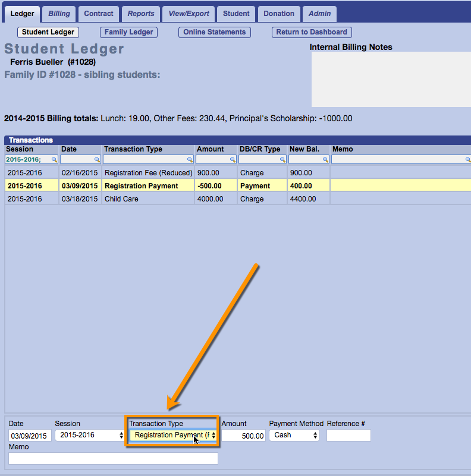471x476 pixels.
Task: Click the Session filter search icon
Action: pos(54,160)
